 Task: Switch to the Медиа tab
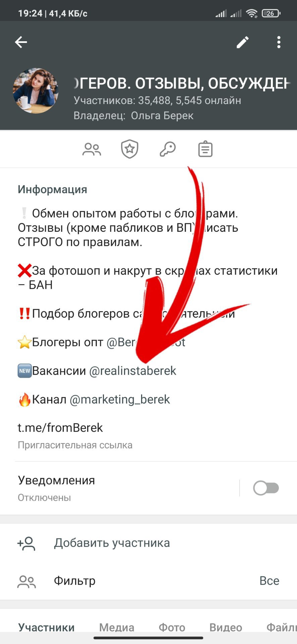click(x=117, y=627)
